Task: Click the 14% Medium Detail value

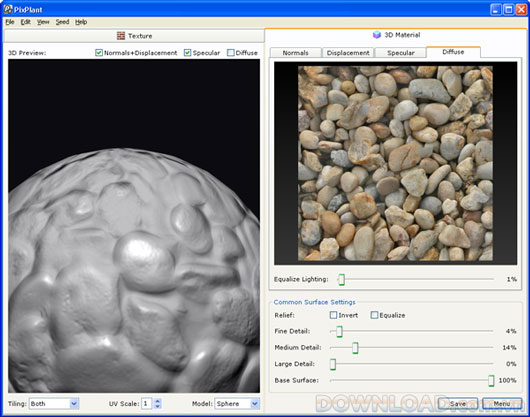Action: click(x=509, y=348)
